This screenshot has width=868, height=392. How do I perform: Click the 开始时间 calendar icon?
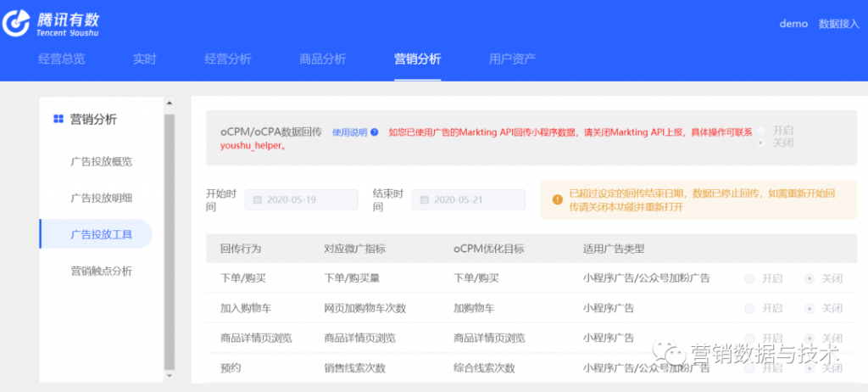pos(255,200)
